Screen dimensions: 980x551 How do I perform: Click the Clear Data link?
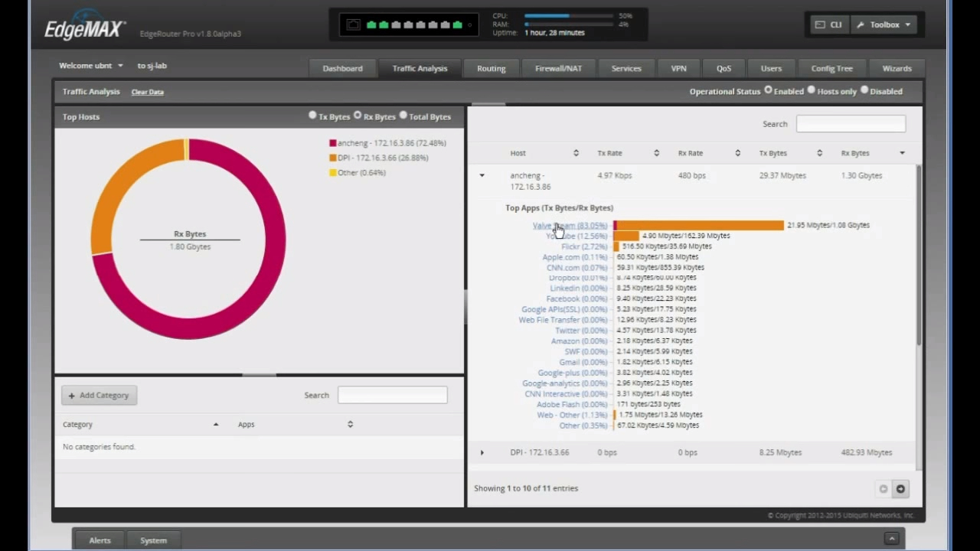coord(147,92)
